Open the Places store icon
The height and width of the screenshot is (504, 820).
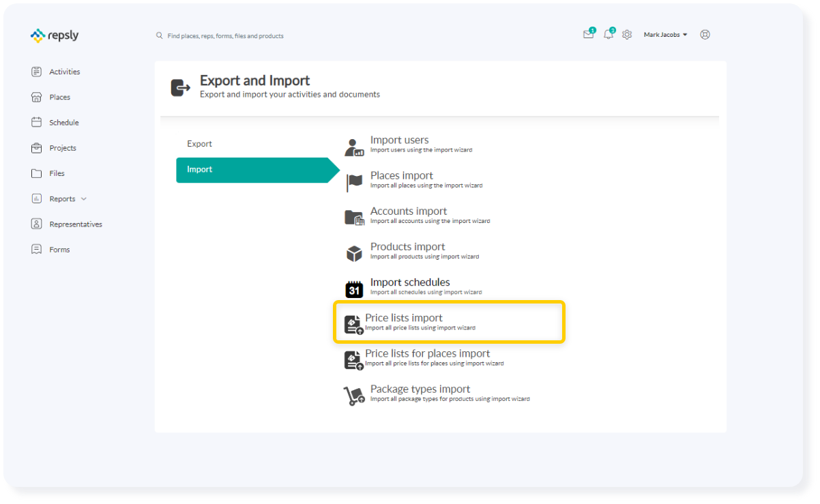point(37,97)
